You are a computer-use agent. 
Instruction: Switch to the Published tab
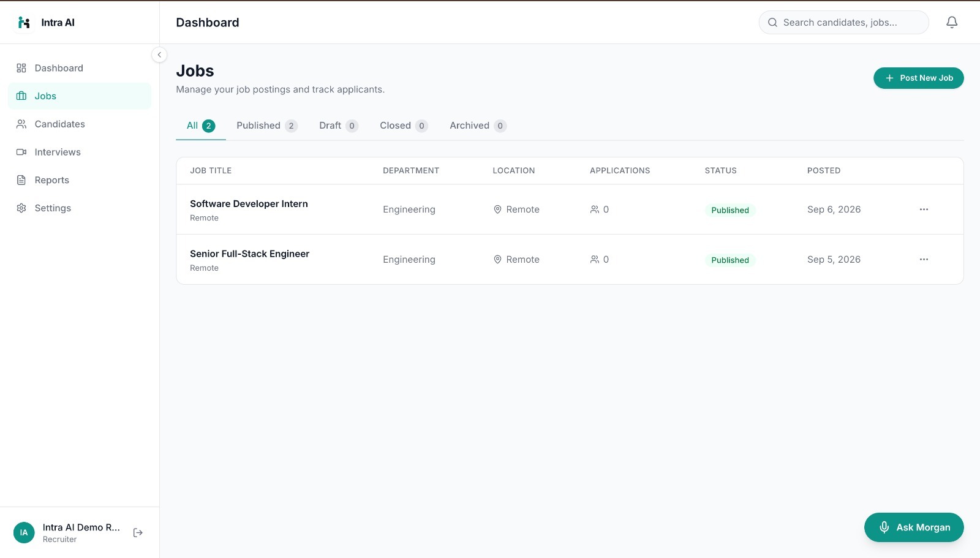point(267,126)
